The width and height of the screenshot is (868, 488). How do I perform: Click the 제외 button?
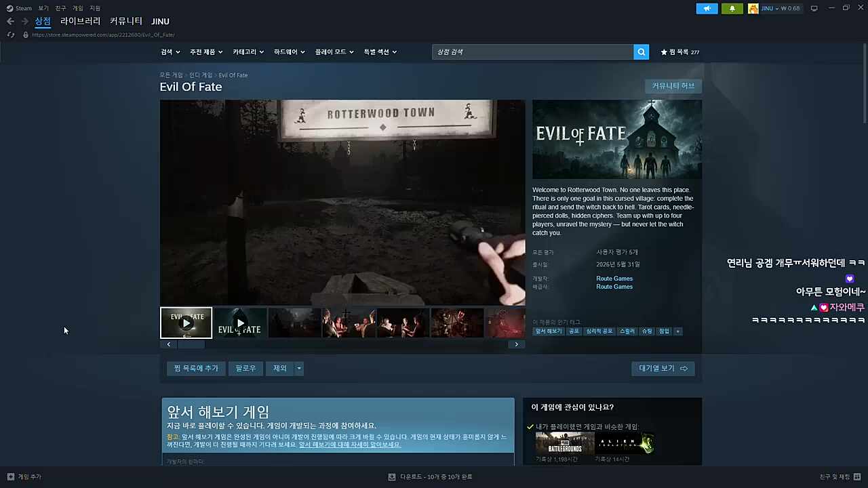(x=280, y=368)
